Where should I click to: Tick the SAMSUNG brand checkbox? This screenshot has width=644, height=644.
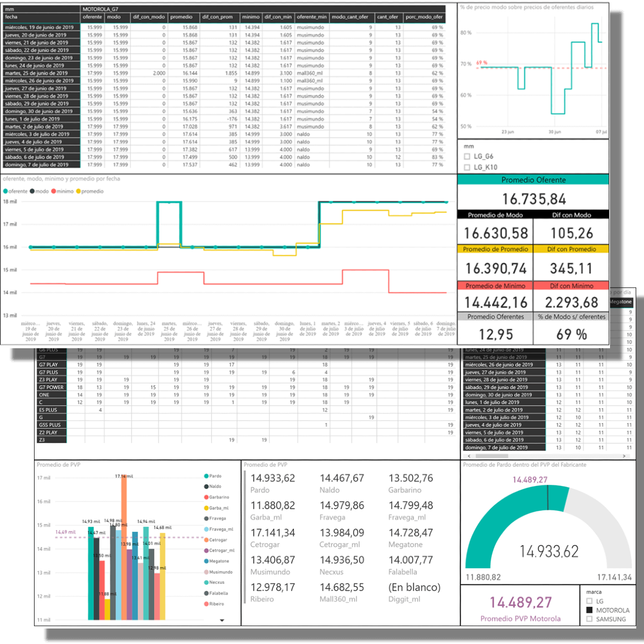(590, 620)
